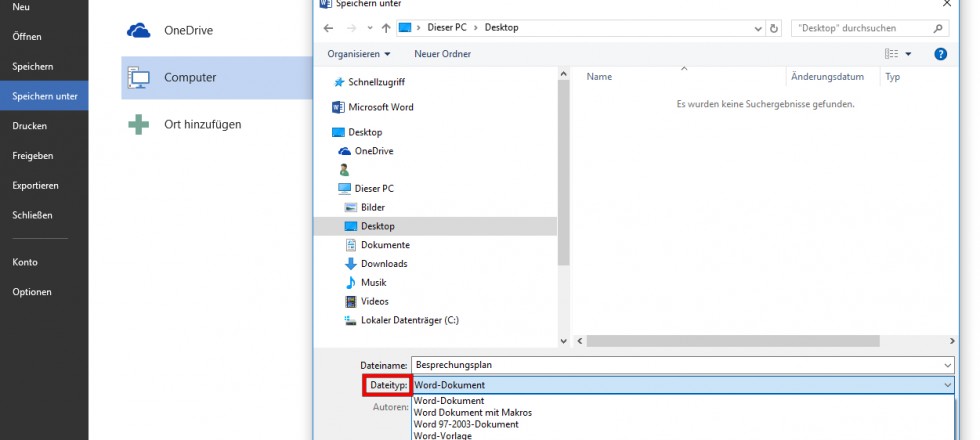Image resolution: width=980 pixels, height=440 pixels.
Task: Expand the Dateiname dropdown arrow
Action: [x=948, y=365]
